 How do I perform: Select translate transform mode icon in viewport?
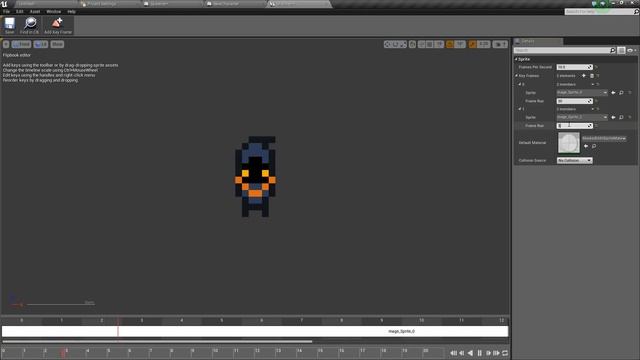pos(387,44)
